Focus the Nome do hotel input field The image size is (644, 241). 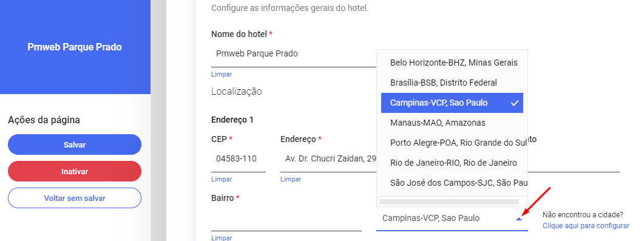point(294,54)
